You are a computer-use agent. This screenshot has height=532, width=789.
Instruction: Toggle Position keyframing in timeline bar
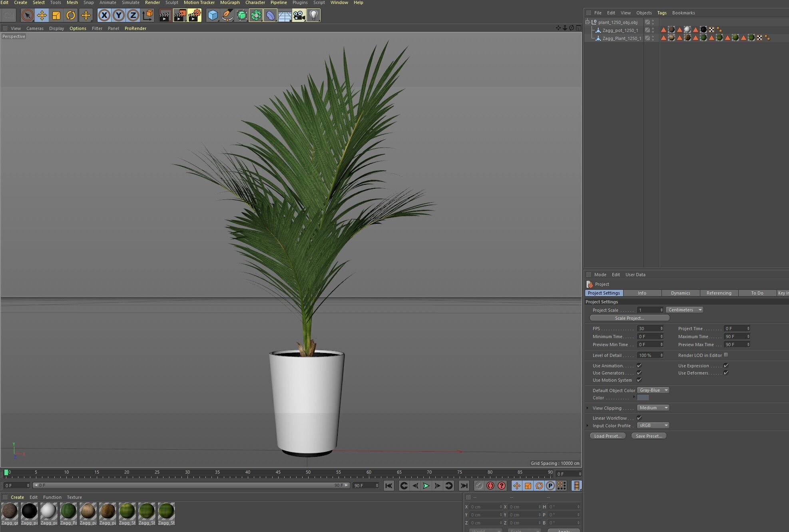click(517, 486)
